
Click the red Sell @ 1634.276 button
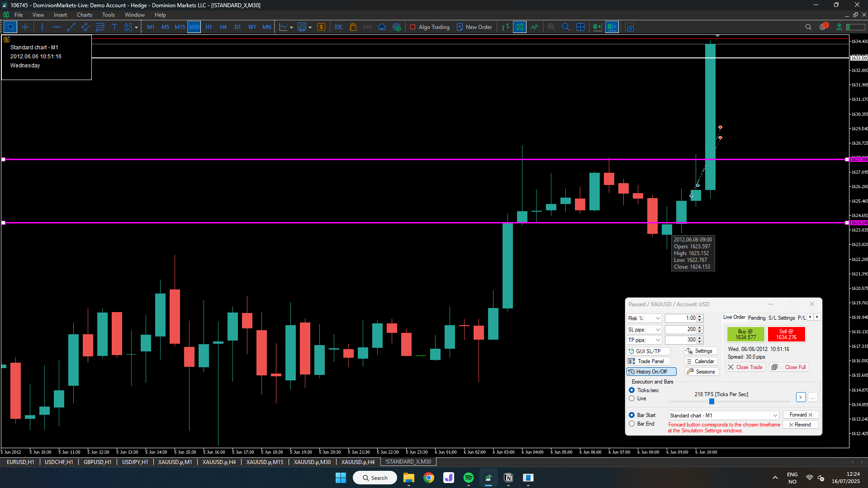point(786,334)
